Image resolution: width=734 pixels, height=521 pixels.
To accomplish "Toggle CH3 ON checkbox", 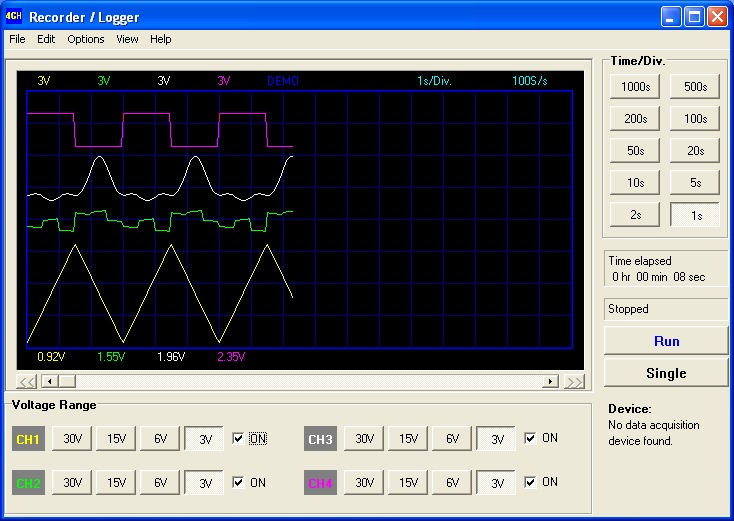I will coord(530,438).
